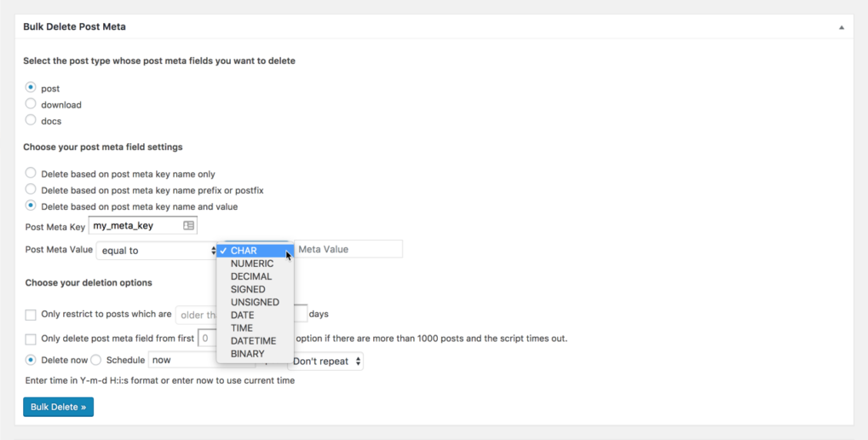This screenshot has width=868, height=440.
Task: Select the Schedule radio button
Action: coord(95,360)
